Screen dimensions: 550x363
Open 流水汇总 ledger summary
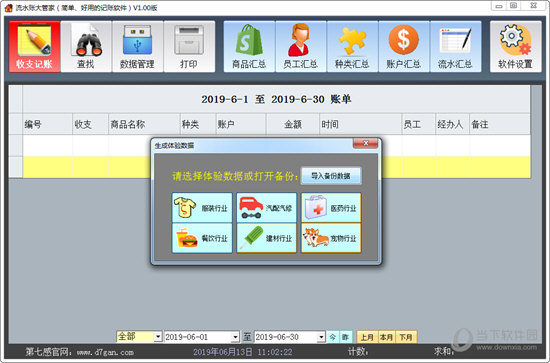(455, 47)
